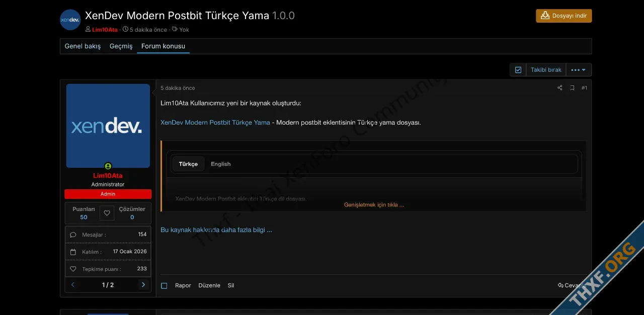
Task: Go to previous user stats page arrow
Action: [73, 285]
